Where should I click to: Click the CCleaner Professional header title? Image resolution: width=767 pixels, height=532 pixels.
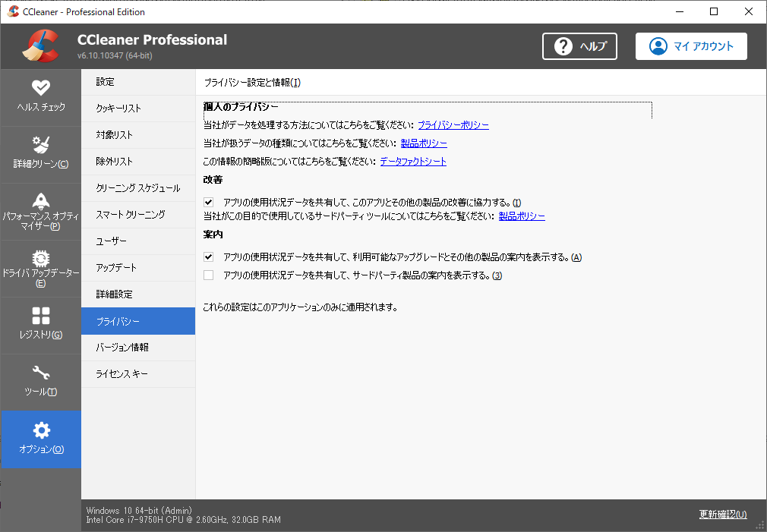coord(152,39)
